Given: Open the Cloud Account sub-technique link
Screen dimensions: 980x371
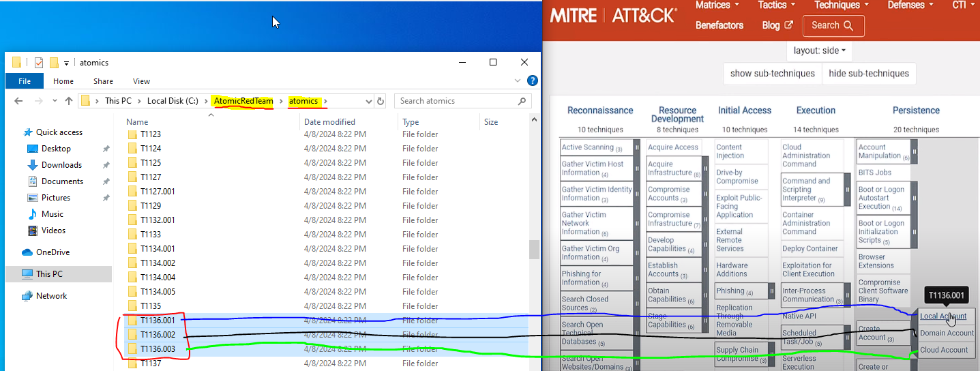Looking at the screenshot, I should [944, 350].
